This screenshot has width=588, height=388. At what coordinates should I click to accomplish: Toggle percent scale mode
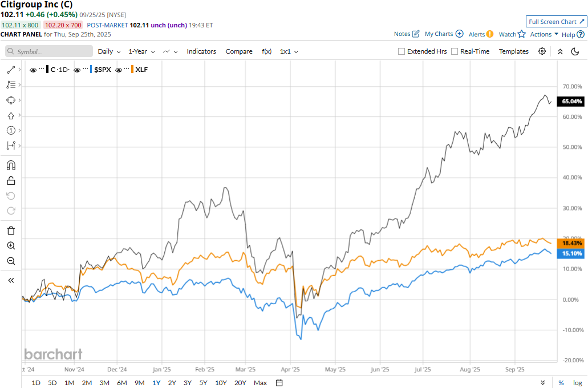click(x=561, y=383)
